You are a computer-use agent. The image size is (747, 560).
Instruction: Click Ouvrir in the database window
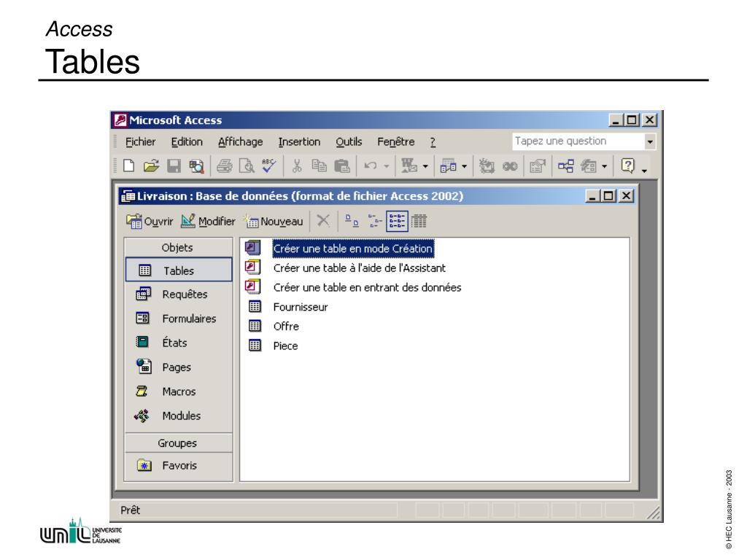[x=150, y=222]
